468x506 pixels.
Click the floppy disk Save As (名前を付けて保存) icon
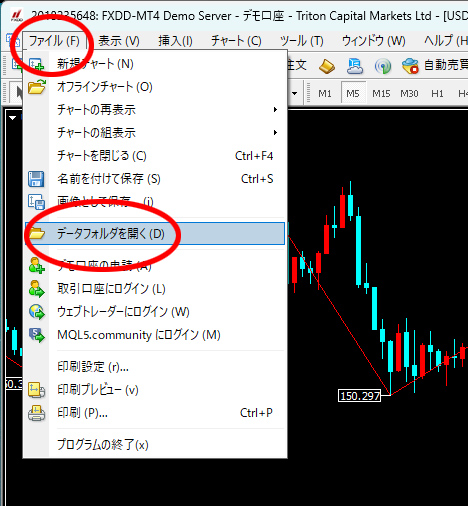coord(36,179)
